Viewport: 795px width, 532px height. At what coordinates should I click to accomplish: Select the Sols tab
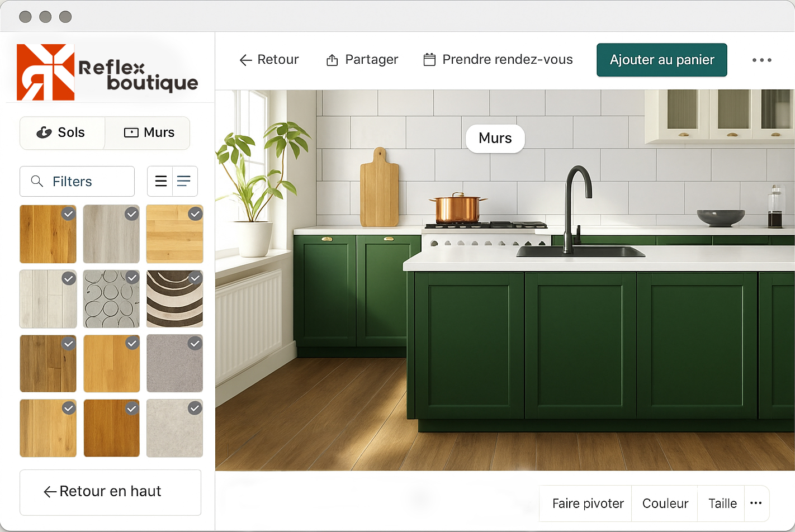(x=63, y=132)
